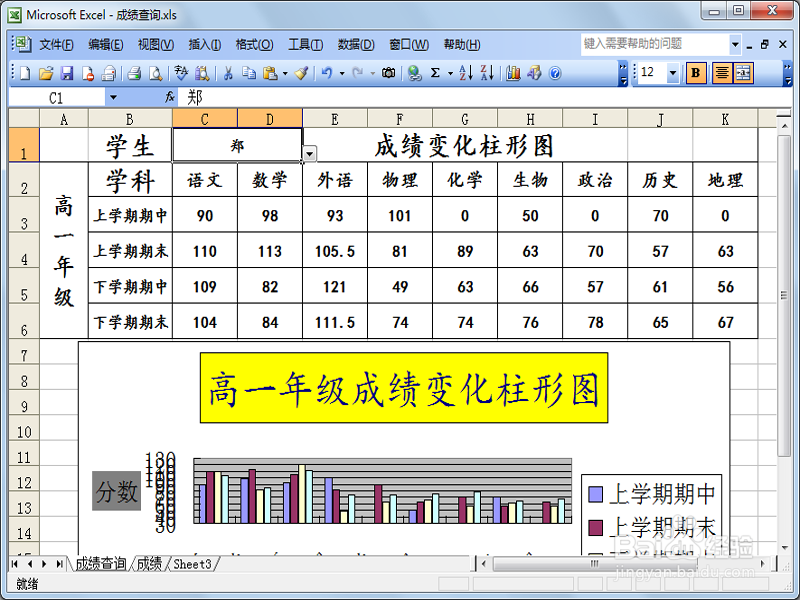Open the font size dropdown
Viewport: 800px width, 600px height.
click(x=673, y=75)
